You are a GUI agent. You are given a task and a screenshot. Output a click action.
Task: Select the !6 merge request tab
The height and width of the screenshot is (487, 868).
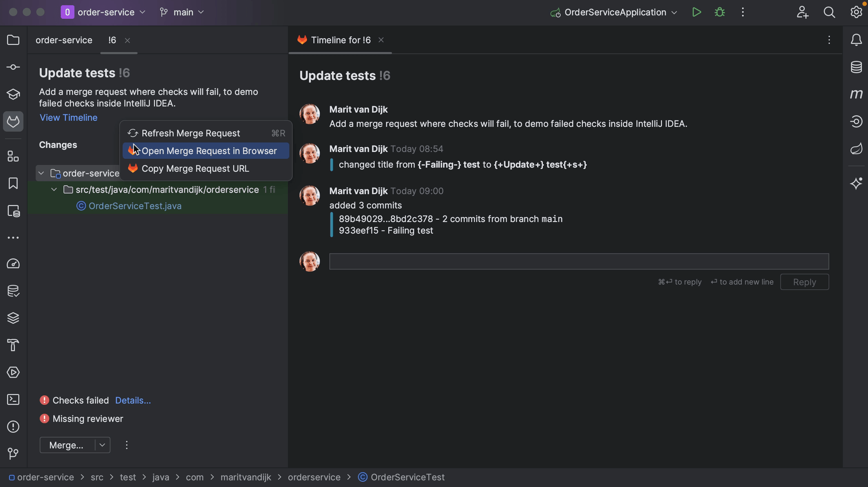pyautogui.click(x=111, y=40)
